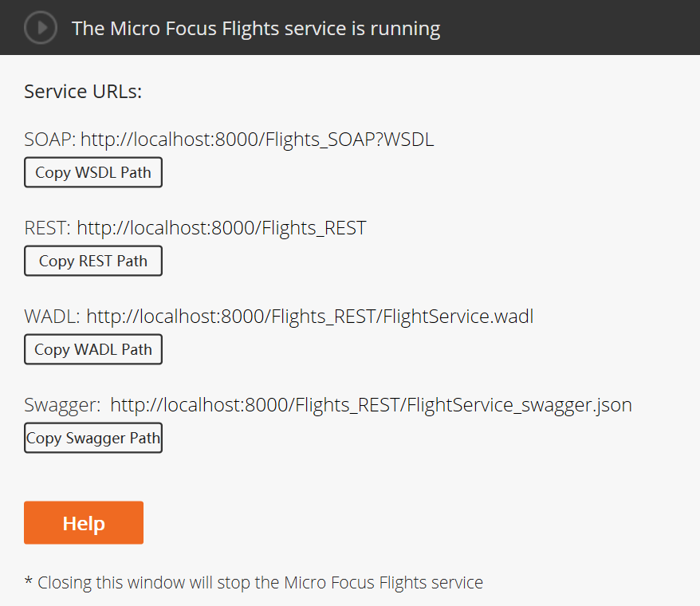Click the service running status message
The height and width of the screenshot is (606, 700).
[256, 27]
